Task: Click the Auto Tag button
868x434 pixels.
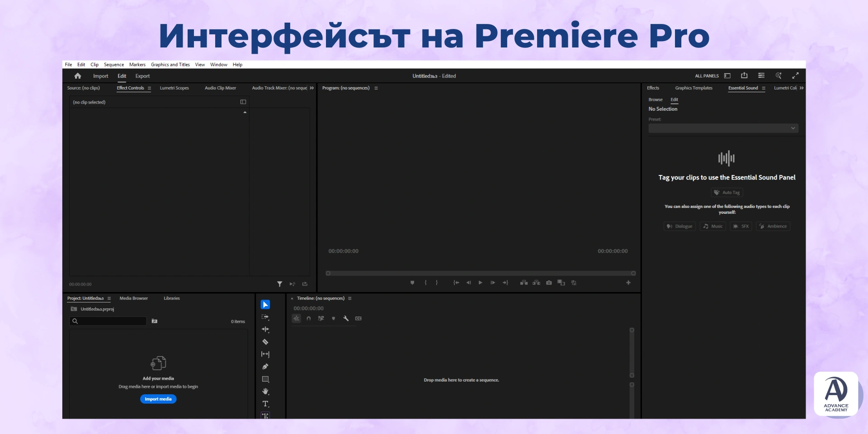Action: tap(726, 192)
